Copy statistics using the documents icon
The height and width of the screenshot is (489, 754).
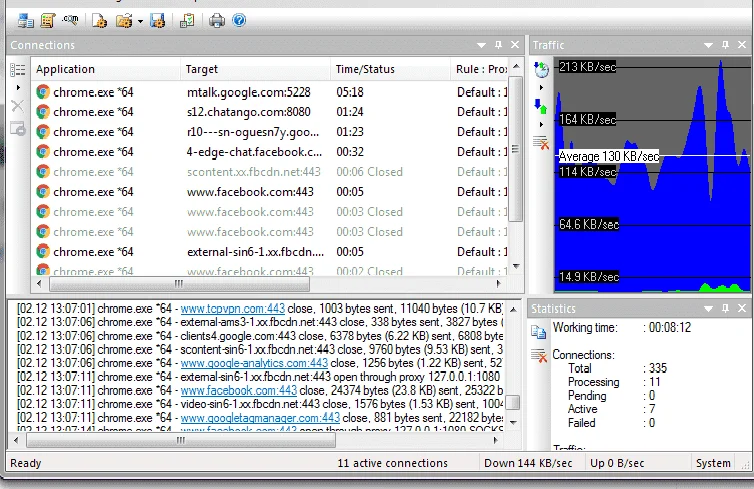tap(539, 332)
